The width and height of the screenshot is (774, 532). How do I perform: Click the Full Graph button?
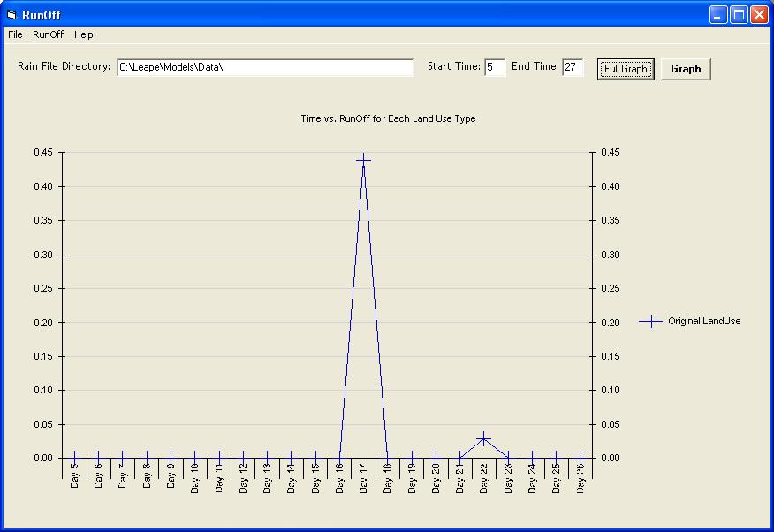[x=626, y=69]
